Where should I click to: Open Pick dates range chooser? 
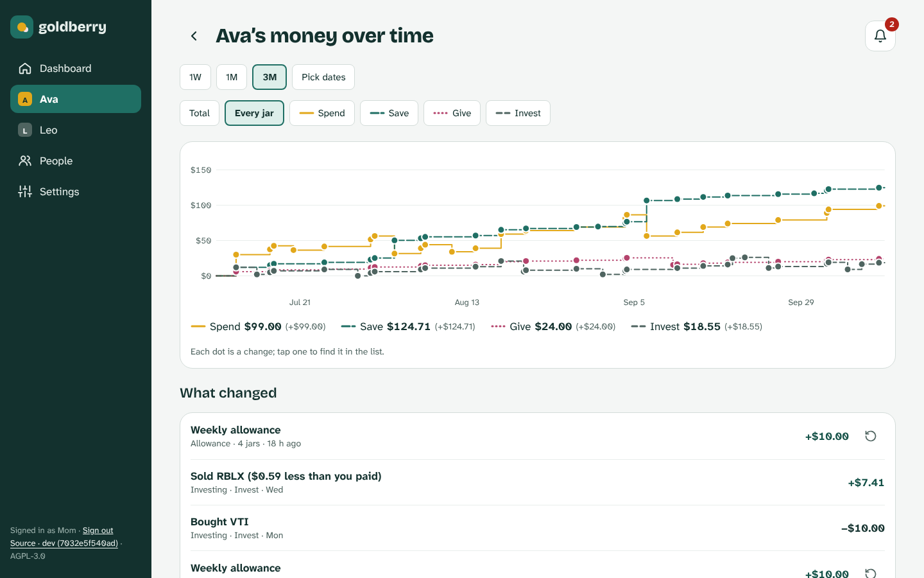coord(323,77)
